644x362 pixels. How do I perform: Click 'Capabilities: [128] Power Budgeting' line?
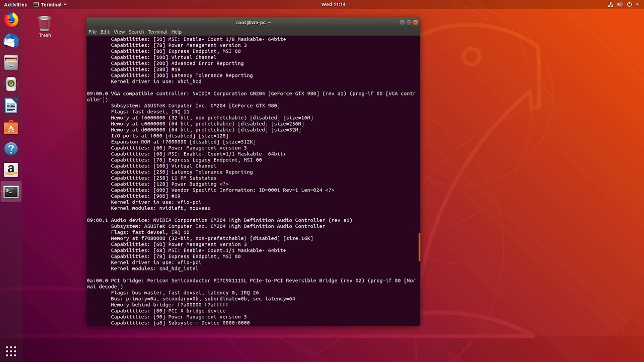[x=170, y=184]
